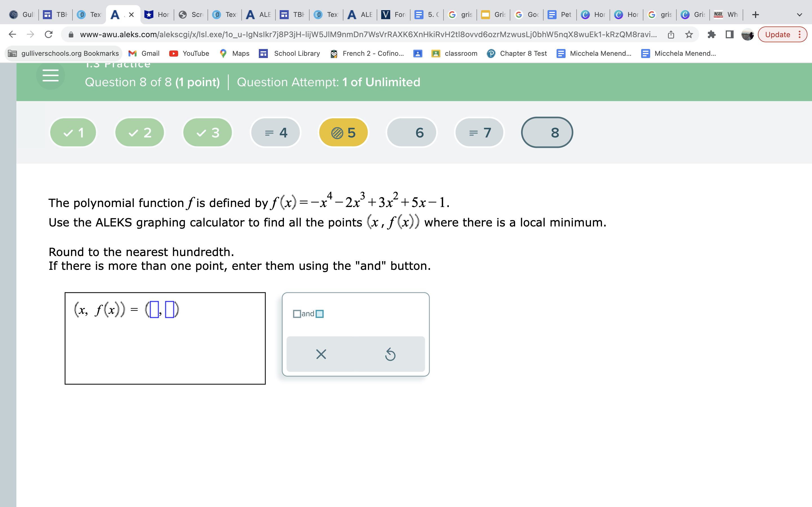Open the YouTube bookmark

(189, 53)
